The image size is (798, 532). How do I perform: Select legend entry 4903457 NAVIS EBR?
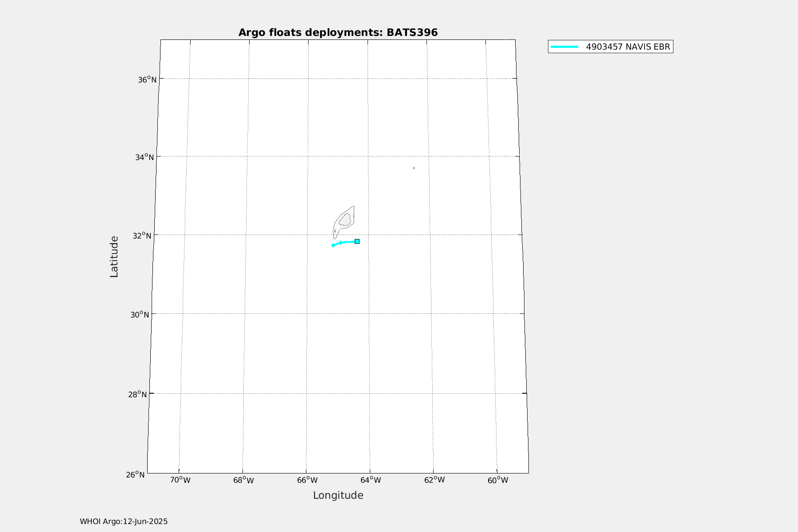coord(610,47)
